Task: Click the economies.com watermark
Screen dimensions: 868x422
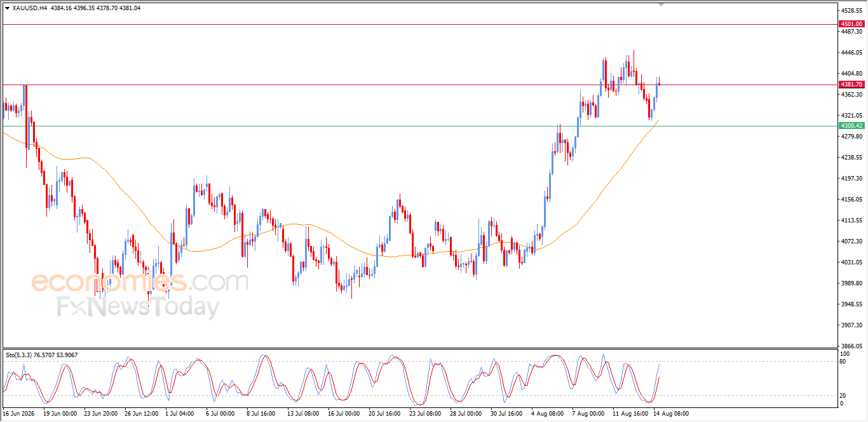Action: (140, 281)
